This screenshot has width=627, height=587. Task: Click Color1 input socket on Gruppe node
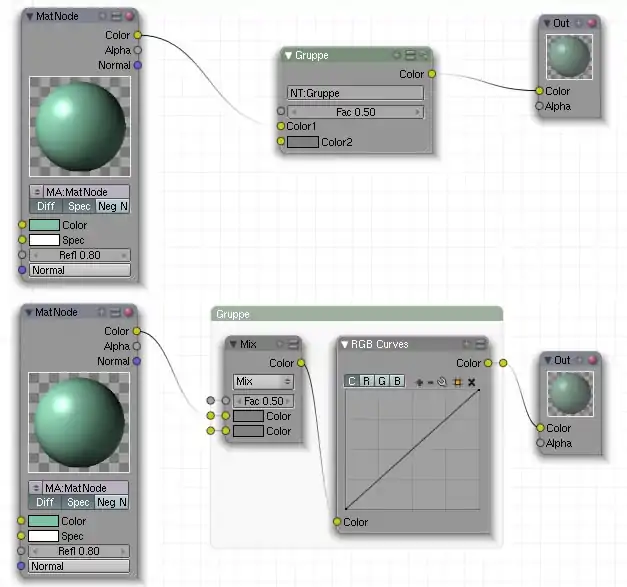281,126
